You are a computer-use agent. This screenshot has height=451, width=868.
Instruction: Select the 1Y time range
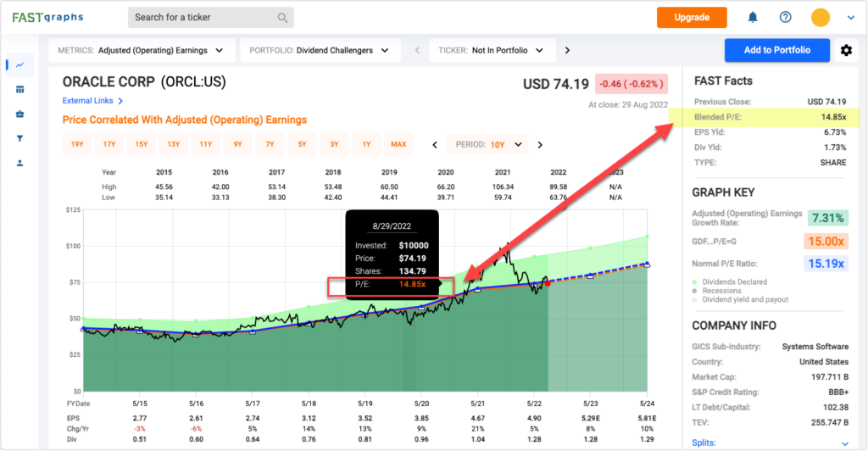(x=366, y=144)
